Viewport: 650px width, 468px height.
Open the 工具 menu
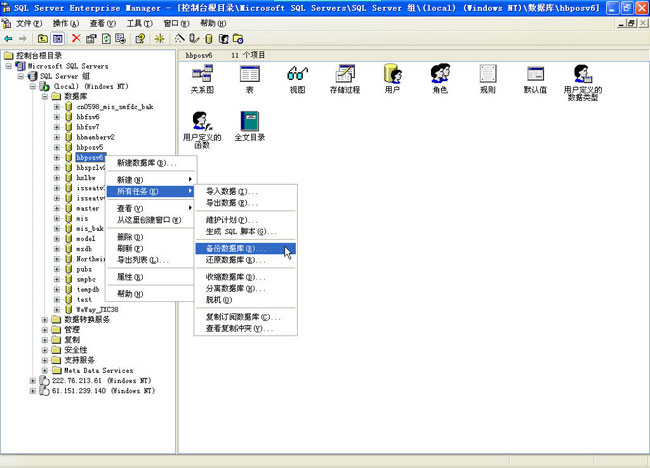[x=139, y=24]
